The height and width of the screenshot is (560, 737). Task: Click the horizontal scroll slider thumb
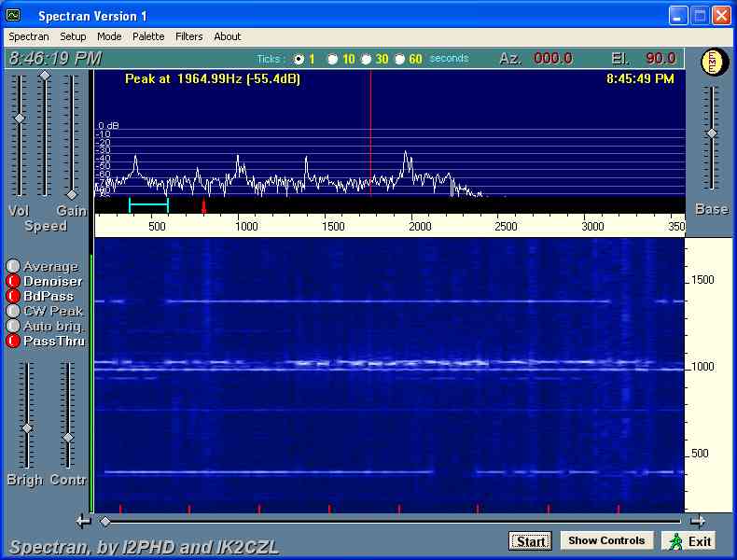[x=105, y=522]
